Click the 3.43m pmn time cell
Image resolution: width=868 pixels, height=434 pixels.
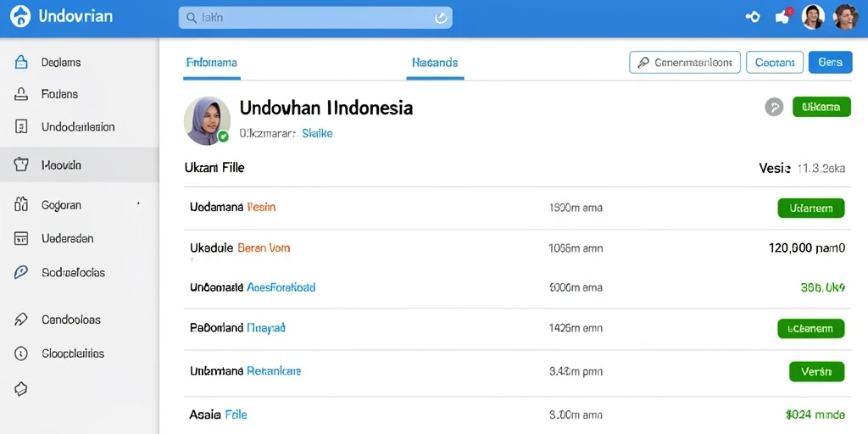576,371
